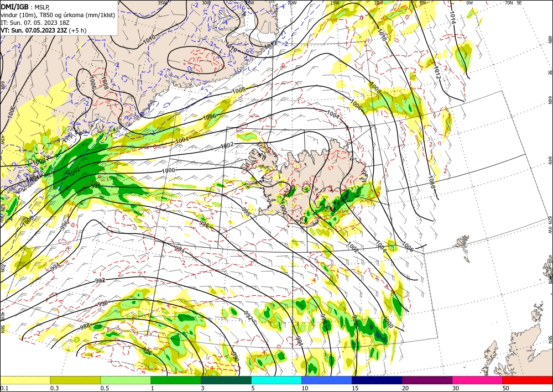Image resolution: width=553 pixels, height=392 pixels.
Task: Click the '0W' longitude label at top
Action: (469, 3)
